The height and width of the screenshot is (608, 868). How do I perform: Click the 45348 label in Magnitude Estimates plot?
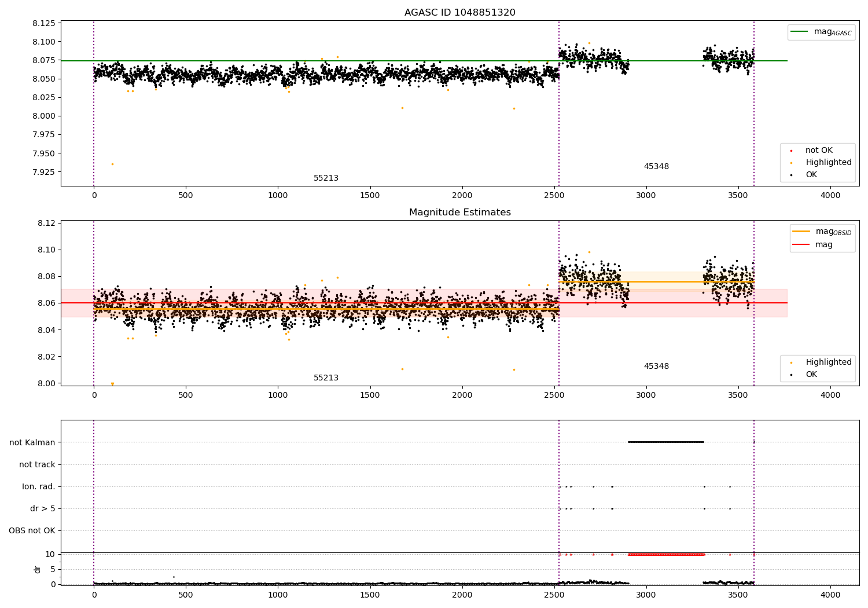pos(656,367)
